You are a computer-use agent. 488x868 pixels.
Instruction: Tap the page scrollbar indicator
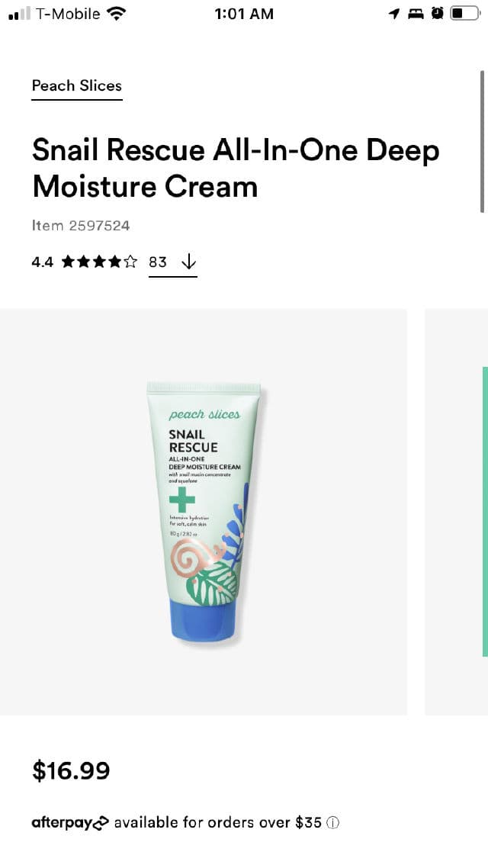pos(483,141)
